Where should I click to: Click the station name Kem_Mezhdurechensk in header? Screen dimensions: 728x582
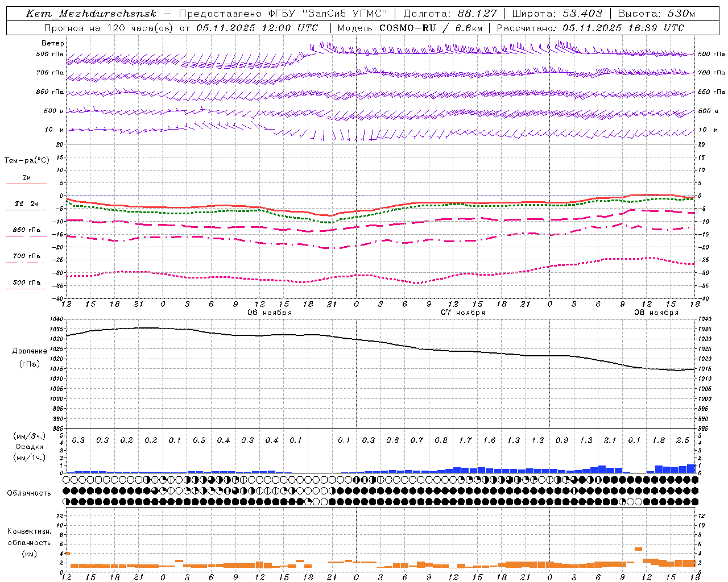91,14
